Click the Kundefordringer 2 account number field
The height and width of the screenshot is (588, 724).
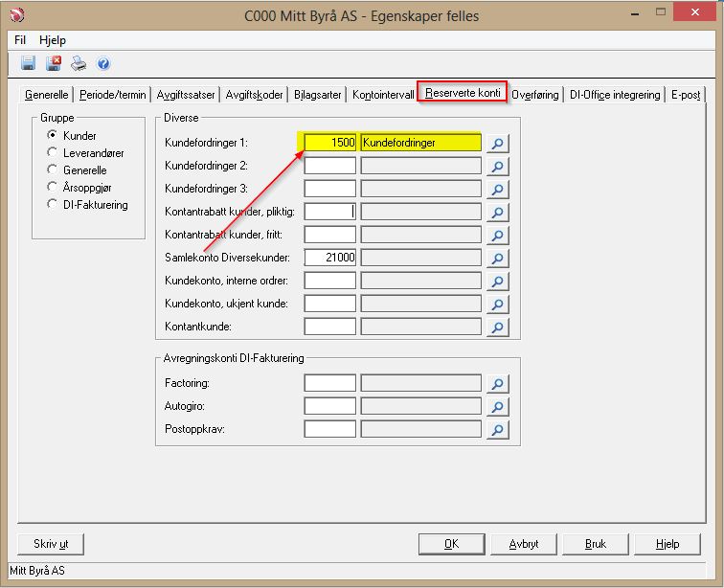click(330, 166)
